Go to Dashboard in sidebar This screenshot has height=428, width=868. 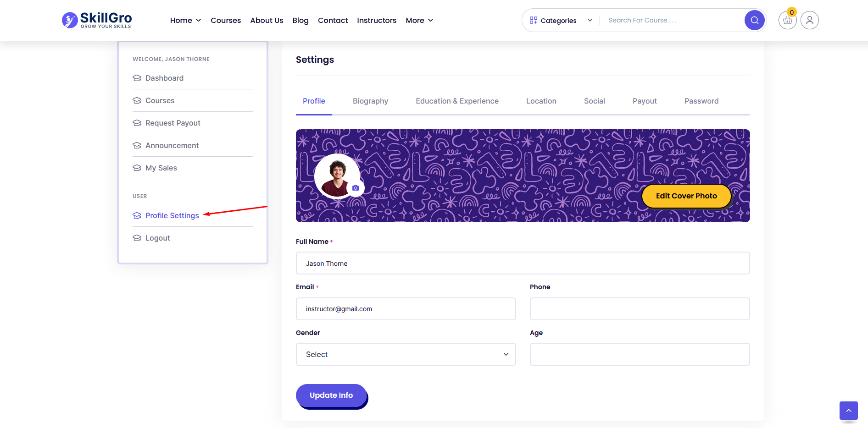coord(164,78)
